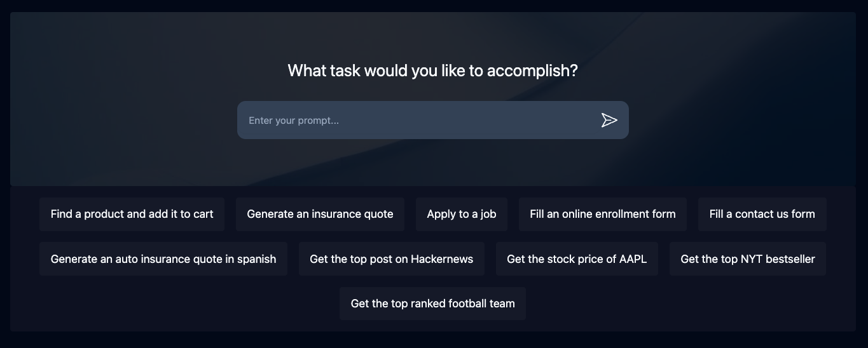Pick "Get the top ranked football team"
The width and height of the screenshot is (868, 348).
[x=432, y=304]
